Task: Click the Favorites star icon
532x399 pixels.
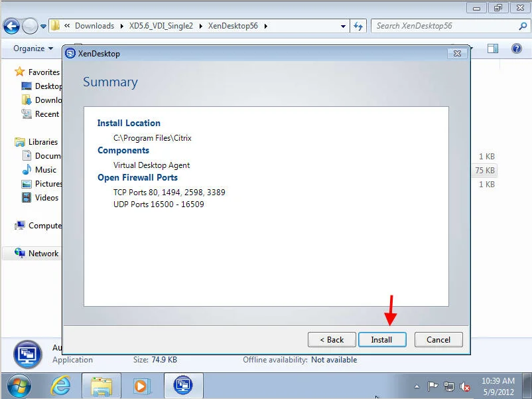Action: coord(20,72)
